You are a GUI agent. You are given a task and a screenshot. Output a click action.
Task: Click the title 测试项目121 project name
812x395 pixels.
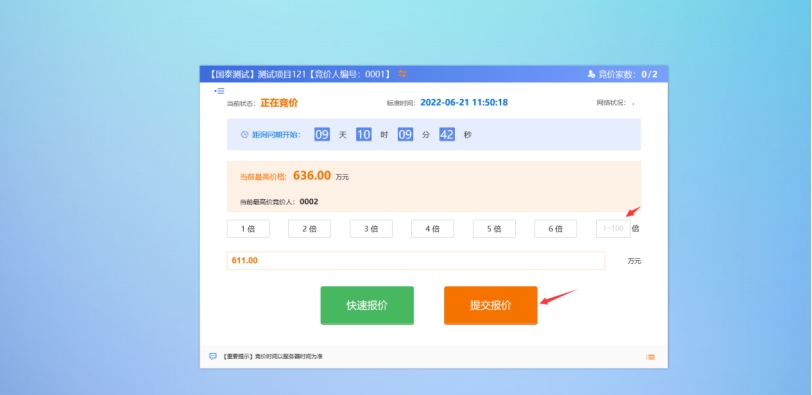[282, 74]
